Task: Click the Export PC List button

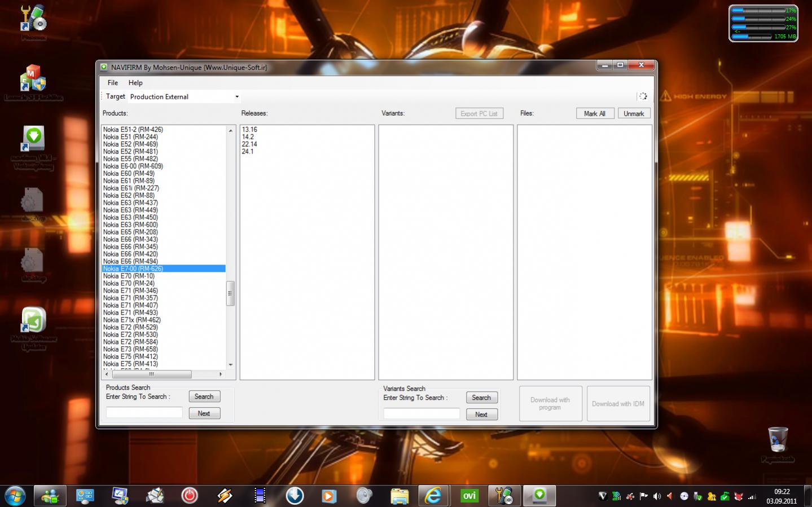Action: coord(479,113)
